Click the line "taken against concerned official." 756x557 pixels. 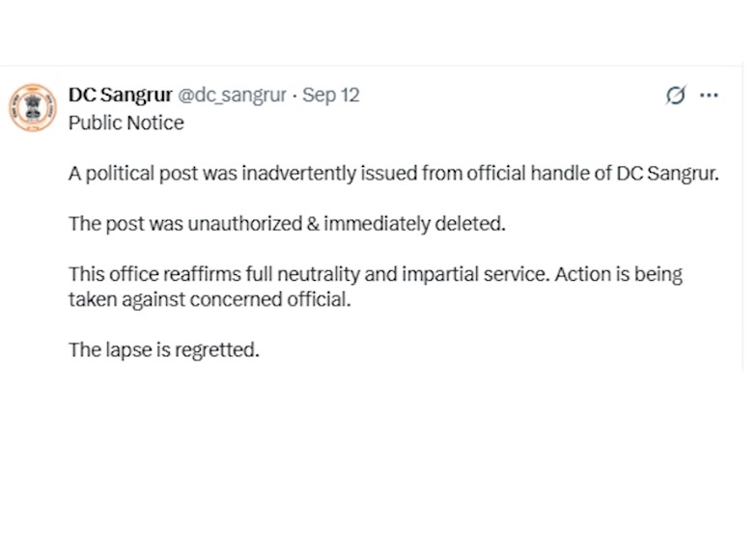click(x=210, y=299)
